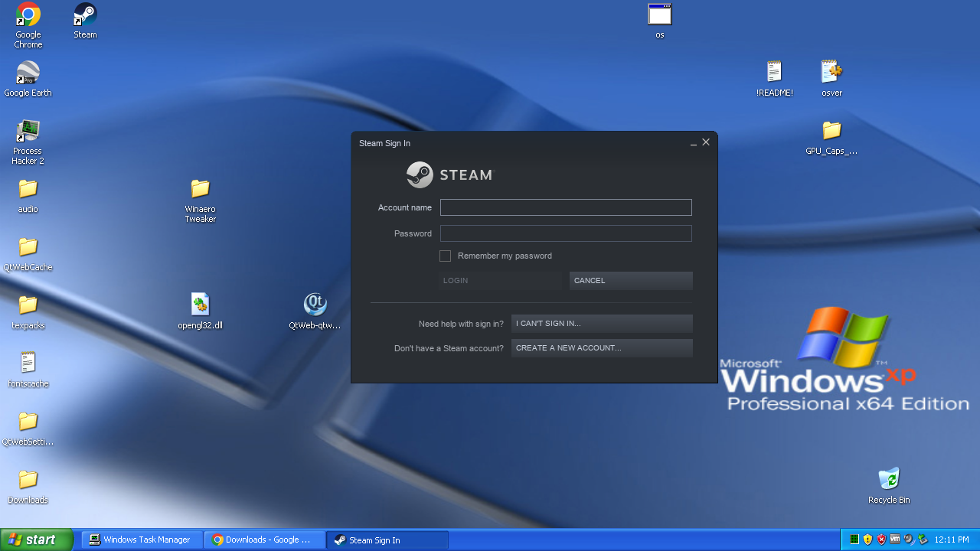Screen dimensions: 980x551
Task: Click the Need help with sign in text
Action: click(461, 324)
